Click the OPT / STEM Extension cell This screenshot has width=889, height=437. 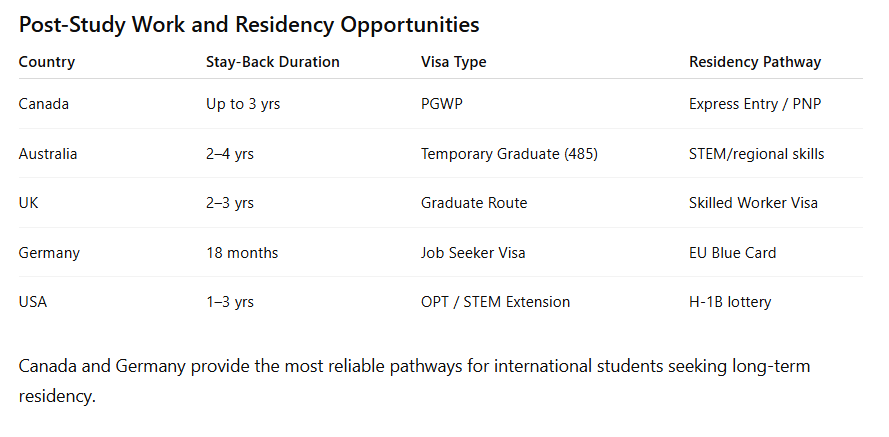pyautogui.click(x=495, y=302)
